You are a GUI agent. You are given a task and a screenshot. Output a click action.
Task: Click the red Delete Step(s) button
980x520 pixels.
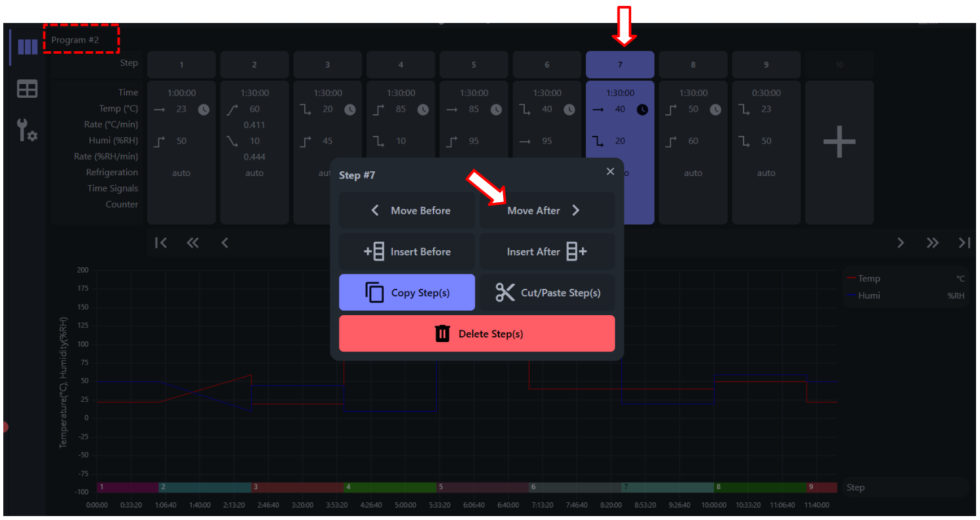point(477,334)
